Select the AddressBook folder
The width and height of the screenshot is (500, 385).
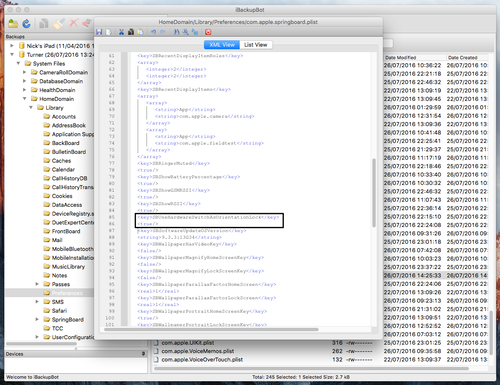coord(69,125)
